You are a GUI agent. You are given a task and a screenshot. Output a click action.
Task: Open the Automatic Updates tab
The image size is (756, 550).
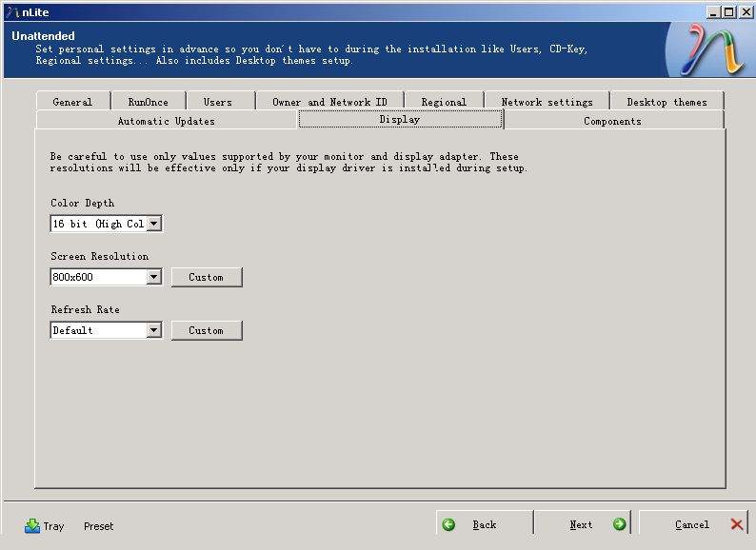pos(167,121)
